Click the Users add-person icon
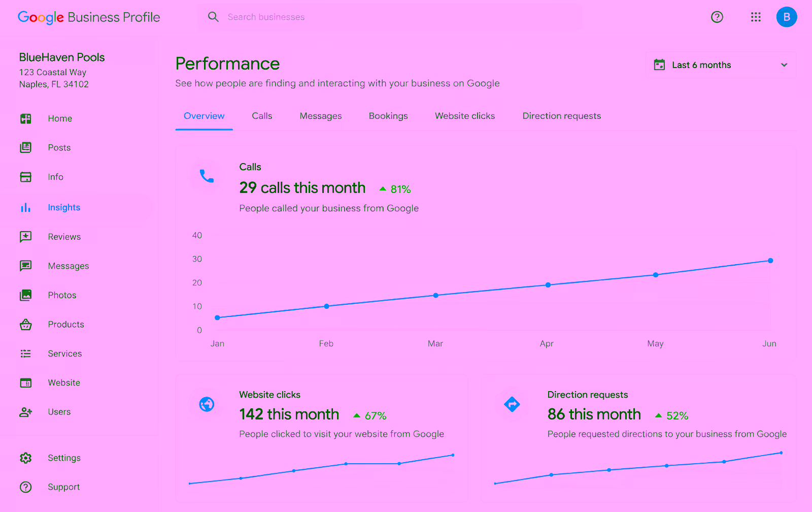812x512 pixels. click(x=26, y=412)
